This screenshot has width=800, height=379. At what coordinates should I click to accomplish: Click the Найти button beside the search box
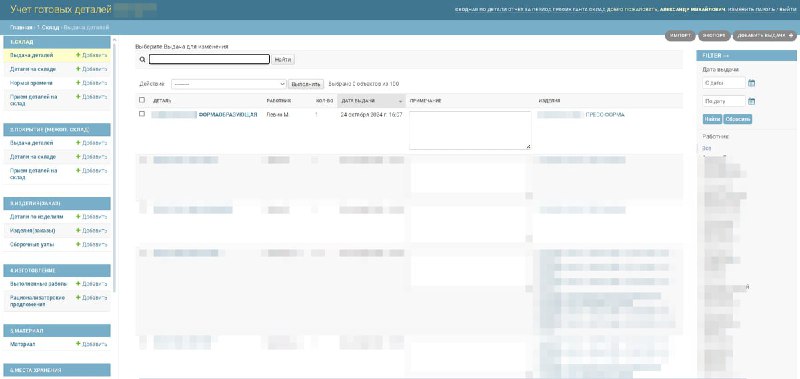pyautogui.click(x=283, y=60)
